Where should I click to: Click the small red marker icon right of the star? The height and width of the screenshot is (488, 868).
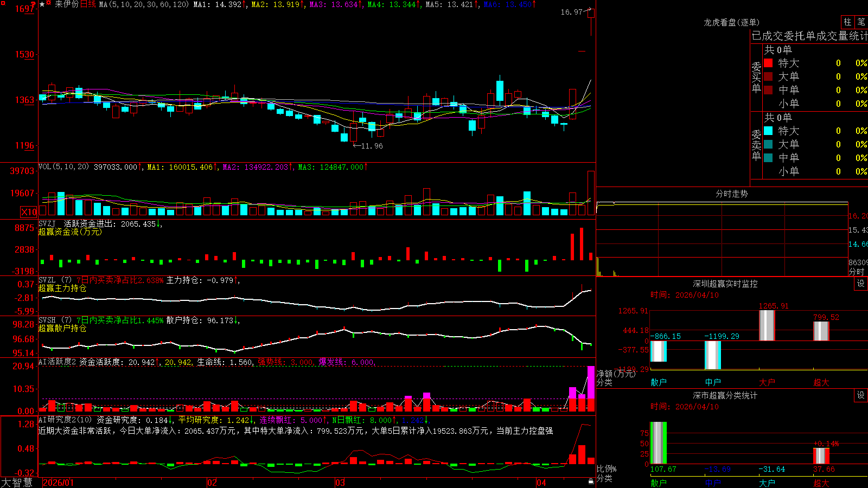[49, 4]
